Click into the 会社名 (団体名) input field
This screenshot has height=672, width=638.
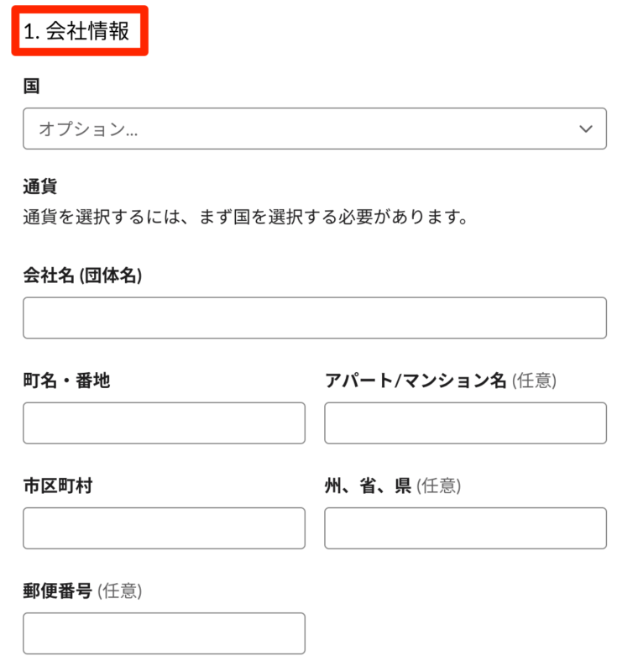coord(315,318)
